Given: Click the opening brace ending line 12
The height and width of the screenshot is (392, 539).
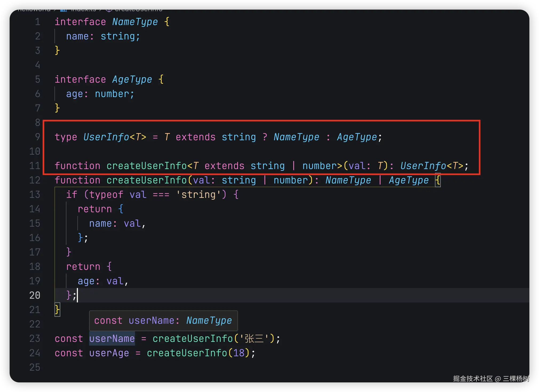Looking at the screenshot, I should click(x=438, y=180).
